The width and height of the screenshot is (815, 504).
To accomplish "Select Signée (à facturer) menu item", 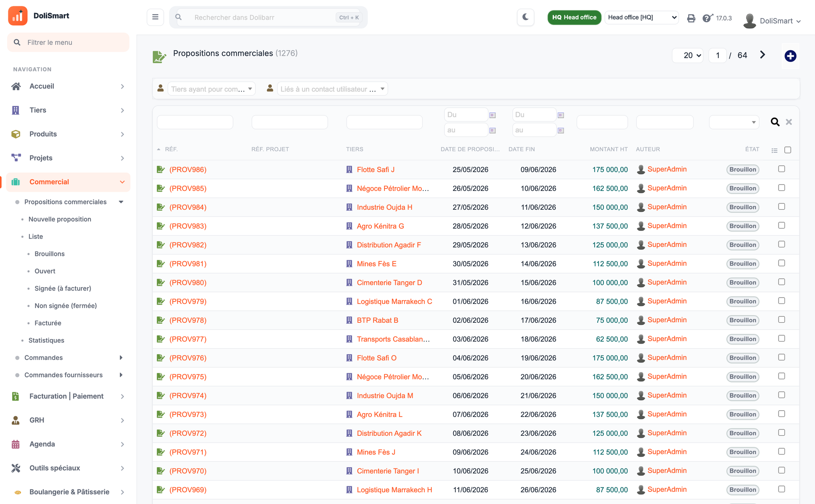I will [x=63, y=288].
